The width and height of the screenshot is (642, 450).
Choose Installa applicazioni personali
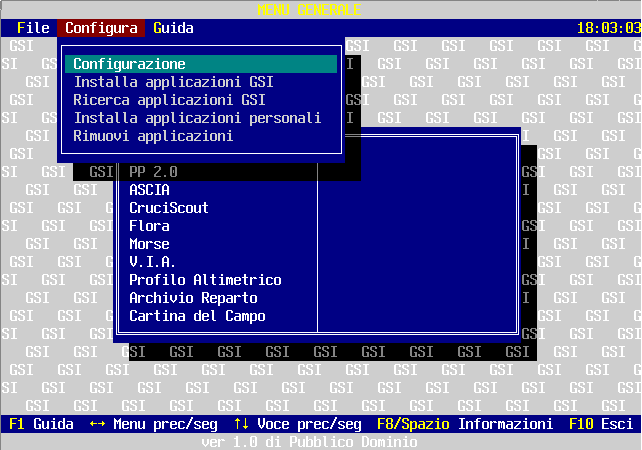(x=197, y=118)
